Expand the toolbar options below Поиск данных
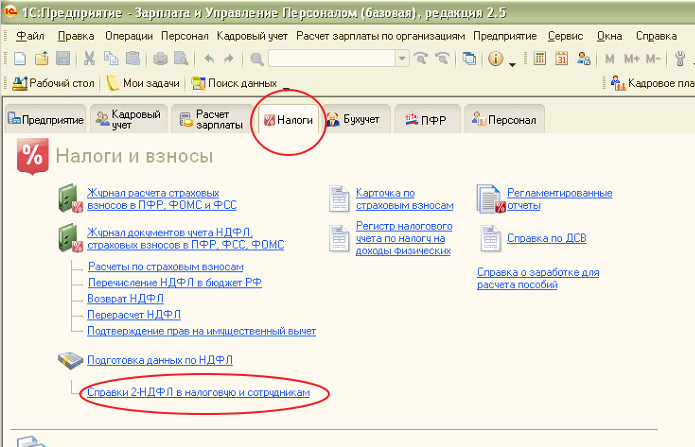This screenshot has height=447, width=695. tap(286, 85)
